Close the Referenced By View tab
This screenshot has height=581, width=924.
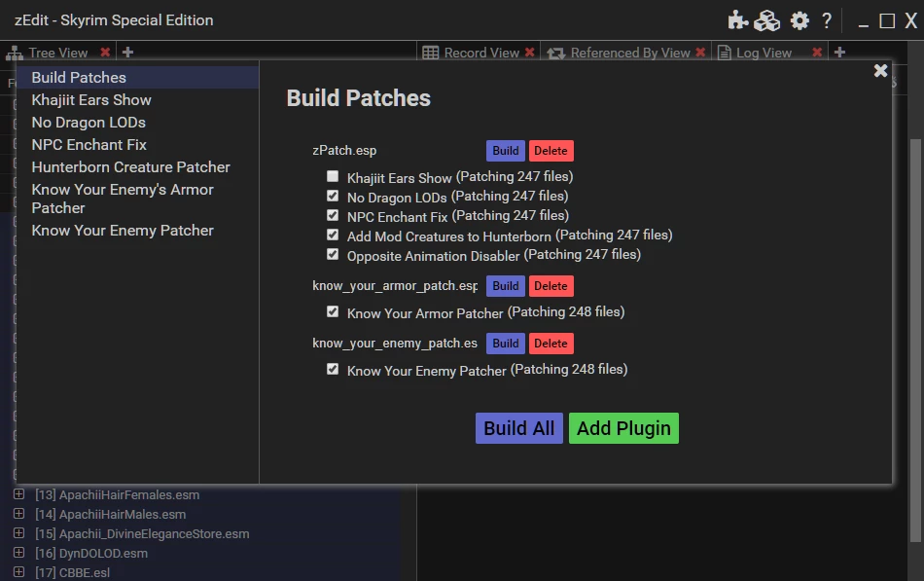click(700, 52)
